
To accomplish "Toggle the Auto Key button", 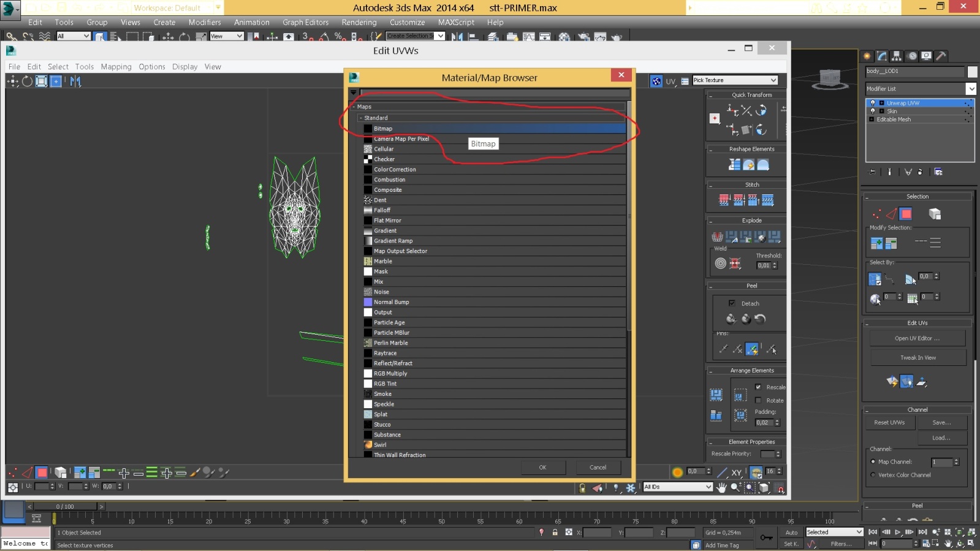I will pyautogui.click(x=791, y=532).
